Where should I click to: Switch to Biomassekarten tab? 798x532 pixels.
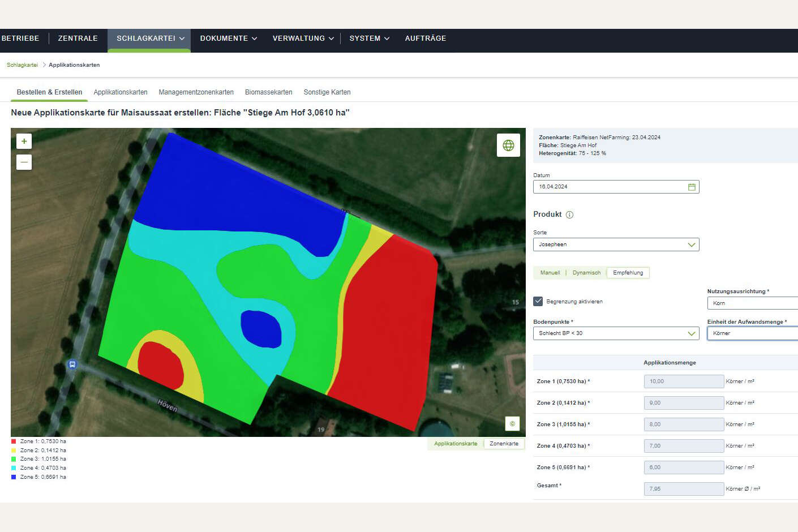pos(269,92)
